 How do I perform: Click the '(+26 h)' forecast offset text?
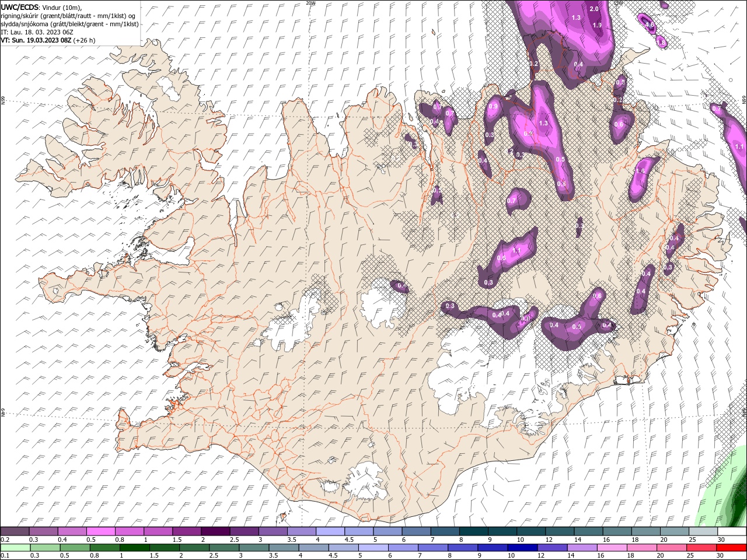pos(84,40)
